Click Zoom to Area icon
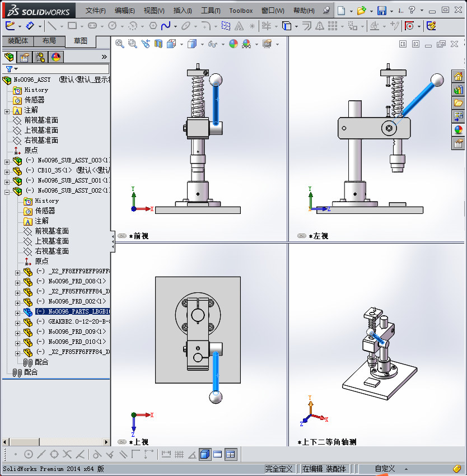Screen dimensions: 467x476 pos(132,44)
